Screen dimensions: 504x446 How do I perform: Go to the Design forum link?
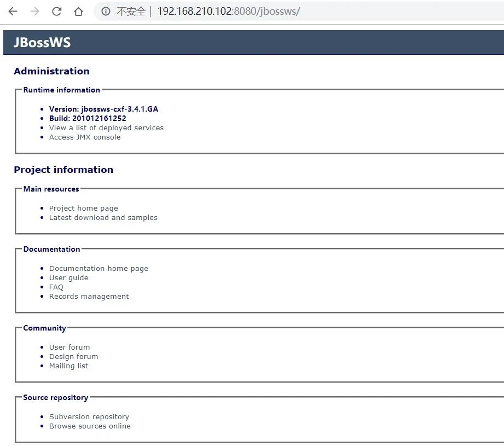(x=73, y=356)
